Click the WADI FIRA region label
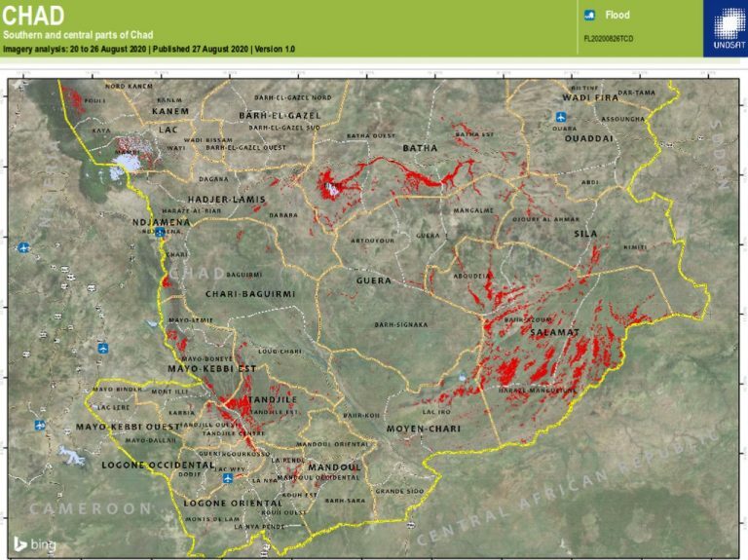Viewport: 748px width, 560px height. 590,97
